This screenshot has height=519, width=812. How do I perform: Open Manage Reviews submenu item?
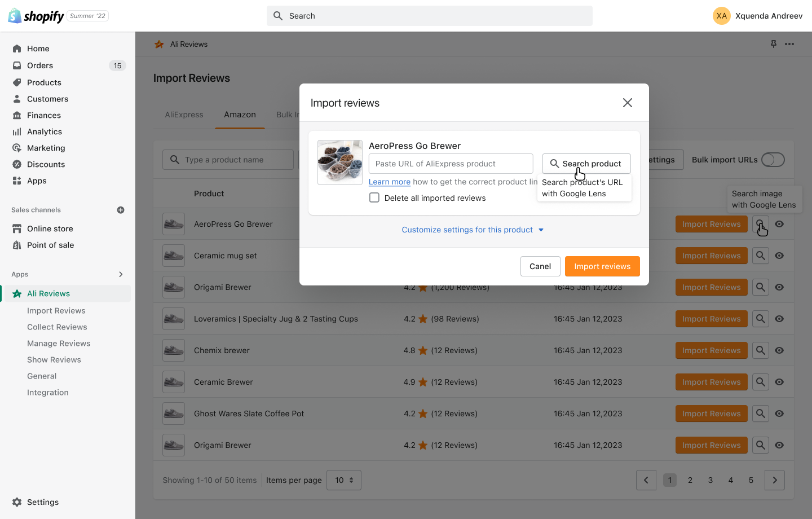tap(59, 344)
